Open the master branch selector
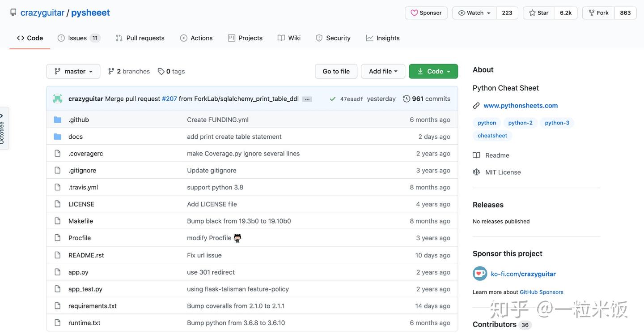This screenshot has width=644, height=335. (73, 71)
